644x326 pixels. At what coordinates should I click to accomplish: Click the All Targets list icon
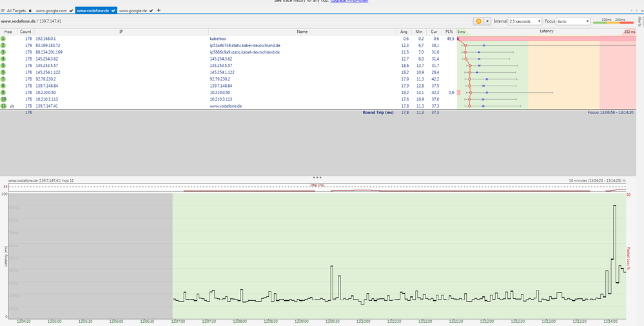(3, 11)
